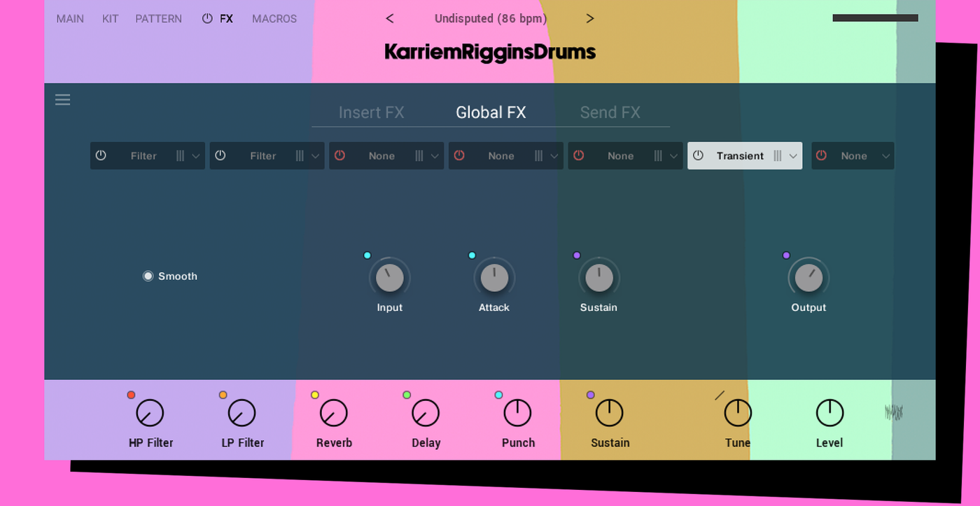Click the orange dot next to LP Filter
Viewport: 980px width, 506px height.
pyautogui.click(x=223, y=395)
